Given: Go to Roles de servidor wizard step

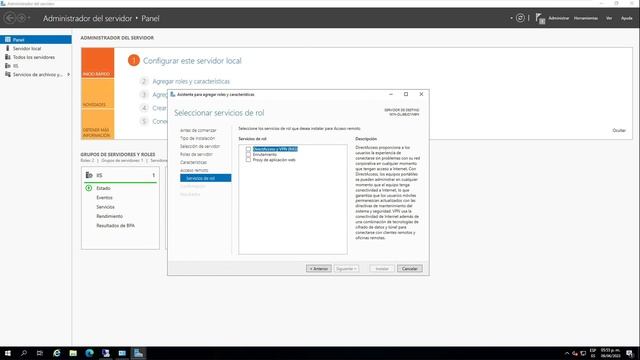Looking at the screenshot, I should tap(196, 154).
